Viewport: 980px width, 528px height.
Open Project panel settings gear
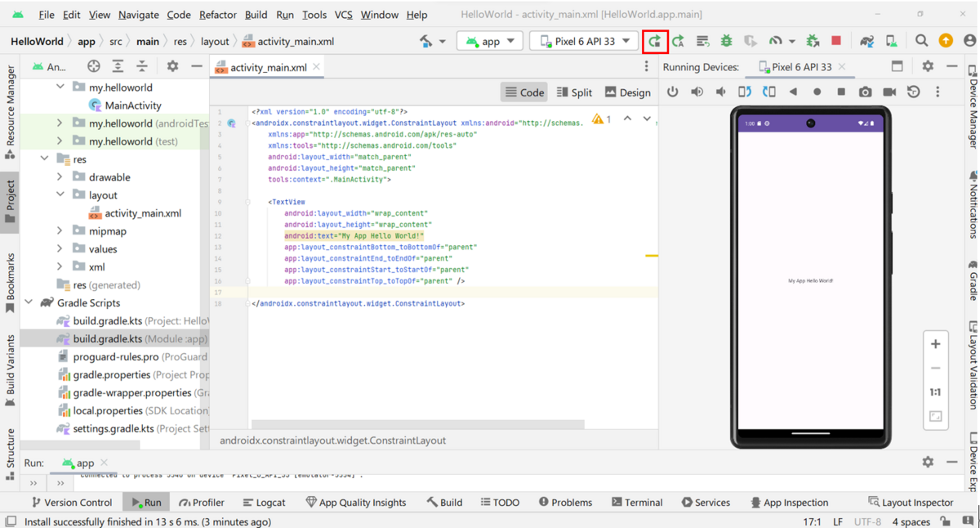tap(172, 66)
